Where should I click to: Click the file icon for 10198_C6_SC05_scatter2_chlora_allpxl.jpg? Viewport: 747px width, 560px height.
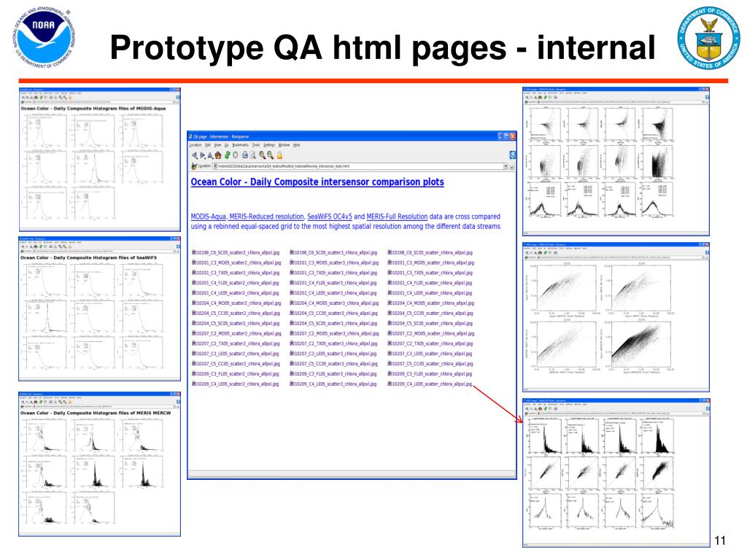point(194,253)
